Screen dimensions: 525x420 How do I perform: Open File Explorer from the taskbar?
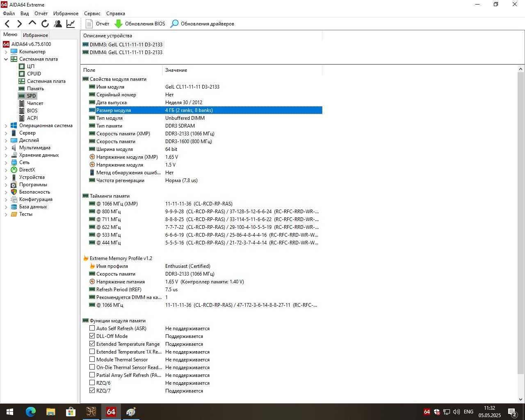pos(50,411)
